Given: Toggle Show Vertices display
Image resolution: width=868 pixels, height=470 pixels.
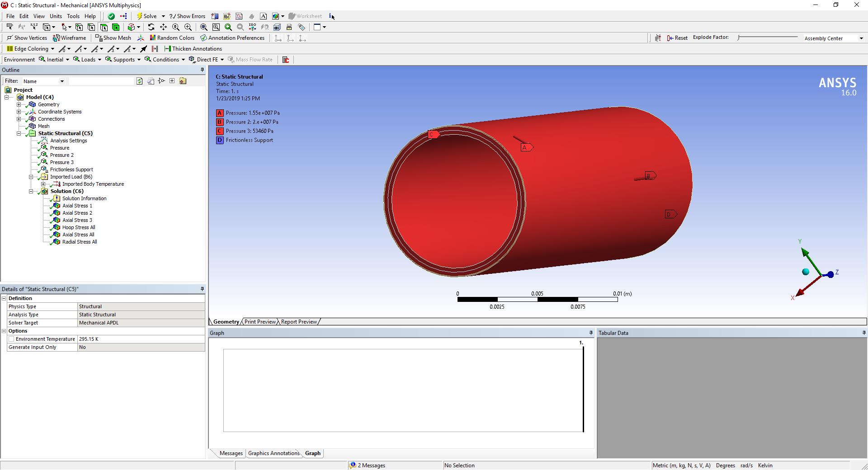Looking at the screenshot, I should 27,38.
